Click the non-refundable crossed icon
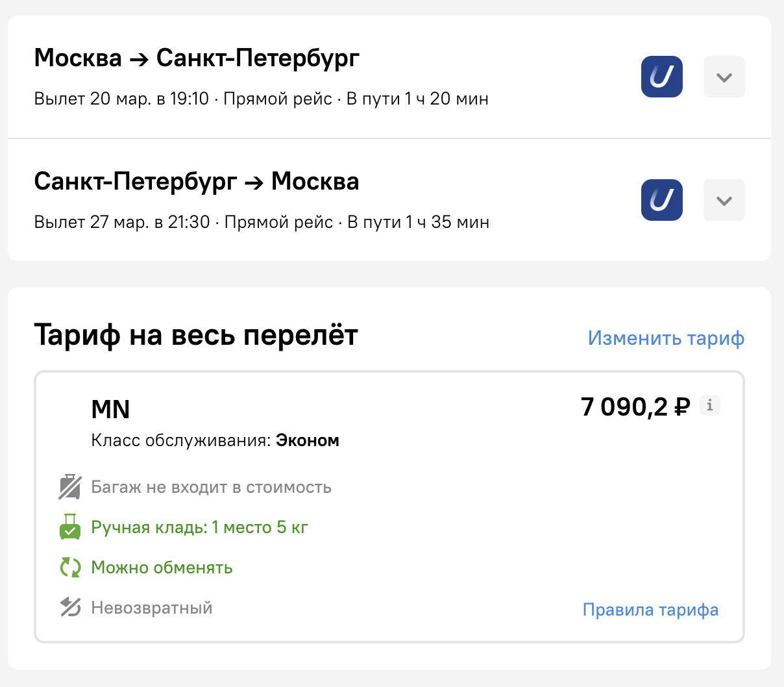 (x=70, y=608)
